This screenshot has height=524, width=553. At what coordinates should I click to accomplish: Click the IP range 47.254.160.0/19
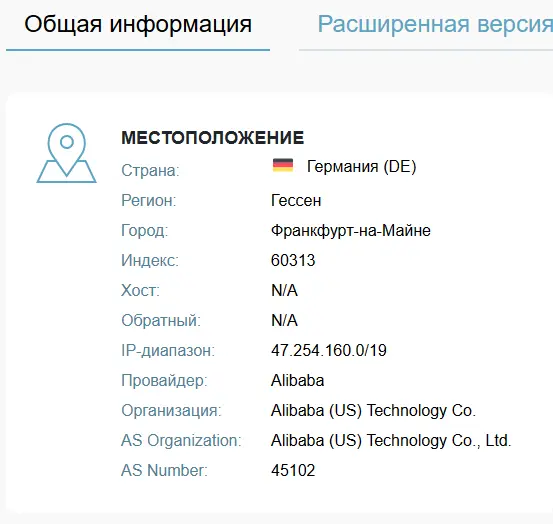(329, 351)
